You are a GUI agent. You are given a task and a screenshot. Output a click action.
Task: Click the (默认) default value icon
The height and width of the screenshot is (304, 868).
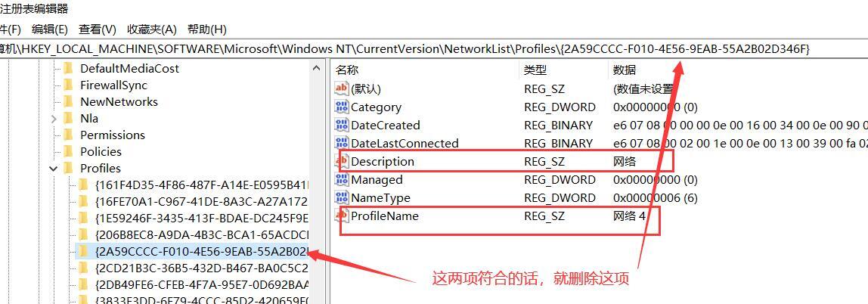[342, 88]
